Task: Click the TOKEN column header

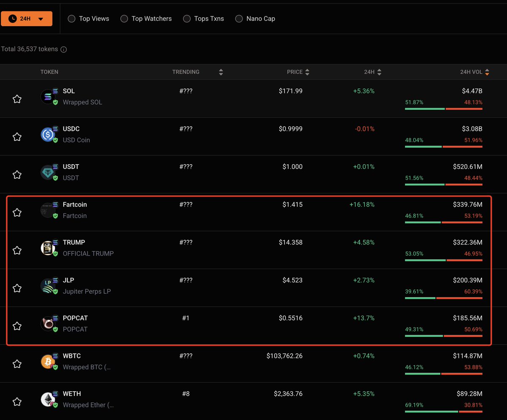Action: coord(49,72)
